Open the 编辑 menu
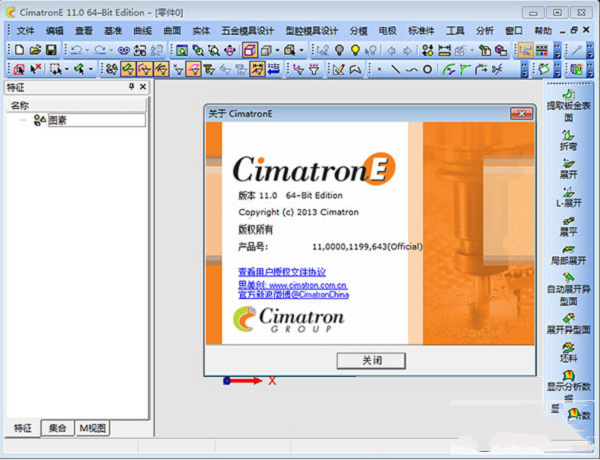 (x=54, y=31)
